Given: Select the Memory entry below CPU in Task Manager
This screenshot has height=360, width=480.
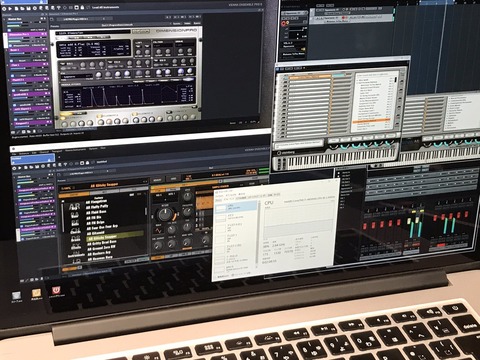Looking at the screenshot, I should point(235,218).
